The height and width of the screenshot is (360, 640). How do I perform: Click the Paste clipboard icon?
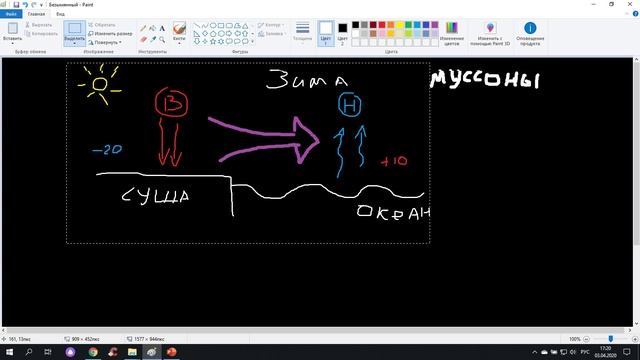pyautogui.click(x=13, y=28)
